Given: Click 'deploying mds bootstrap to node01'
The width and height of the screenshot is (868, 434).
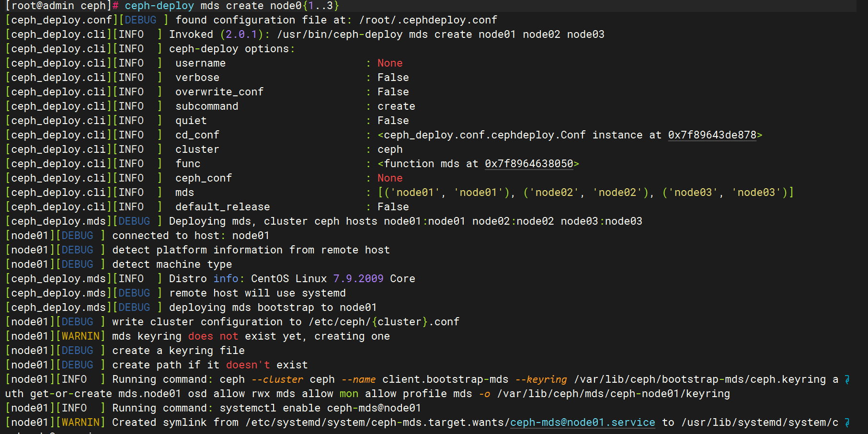Looking at the screenshot, I should (x=273, y=308).
